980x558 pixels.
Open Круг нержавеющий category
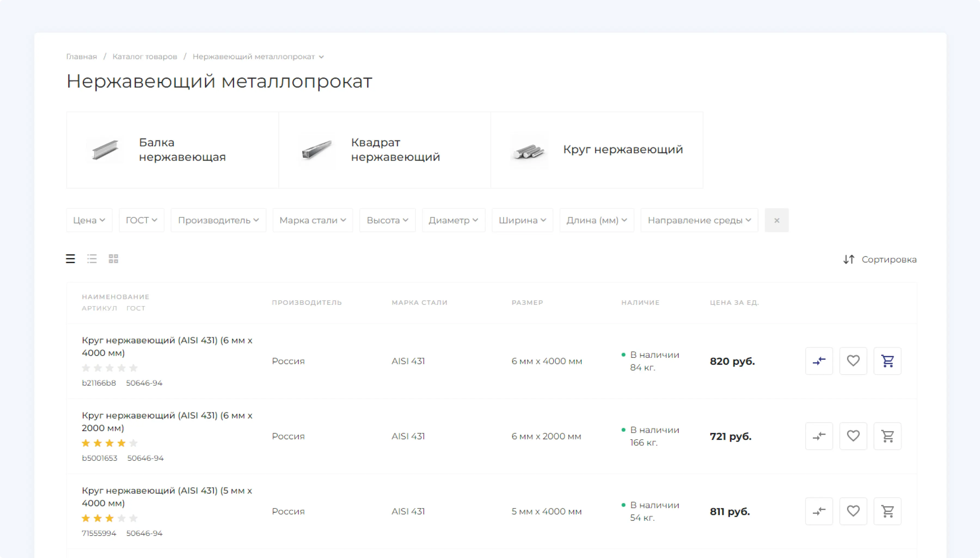[x=597, y=150]
